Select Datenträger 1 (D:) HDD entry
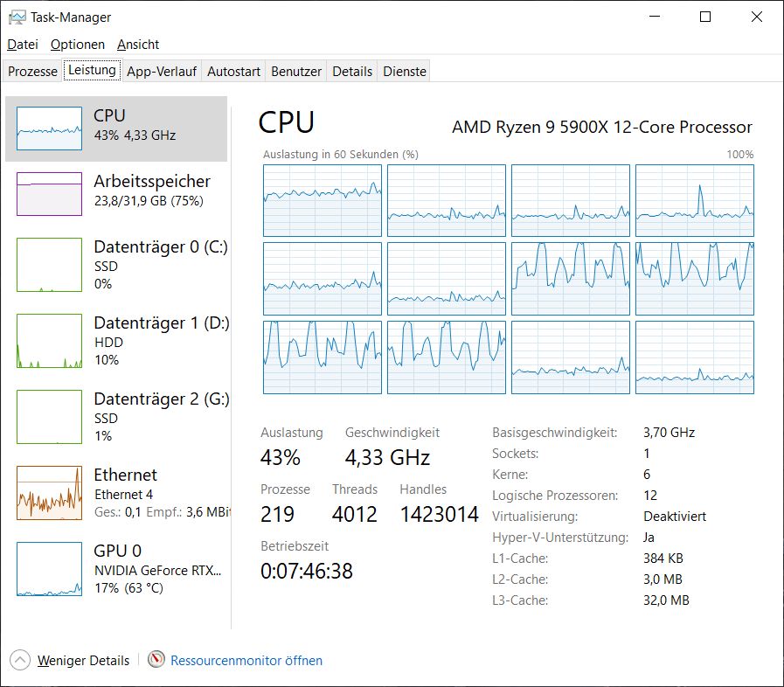784x687 pixels. coord(49,341)
